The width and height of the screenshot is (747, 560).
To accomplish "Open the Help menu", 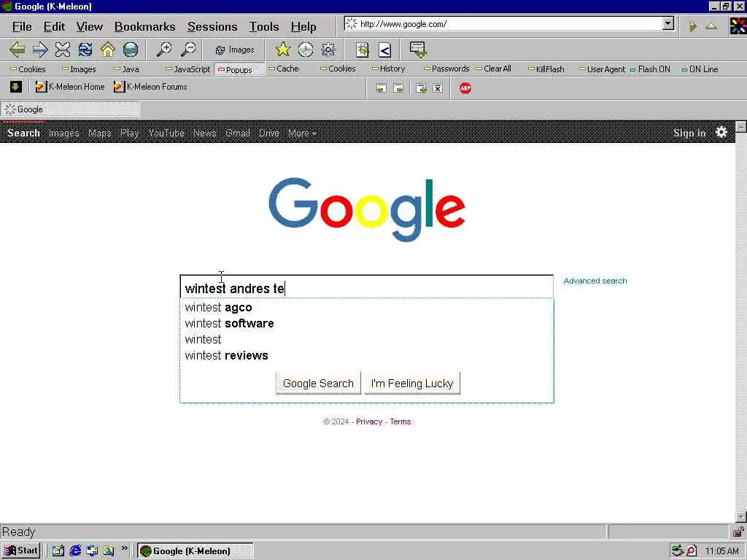I will click(x=303, y=27).
